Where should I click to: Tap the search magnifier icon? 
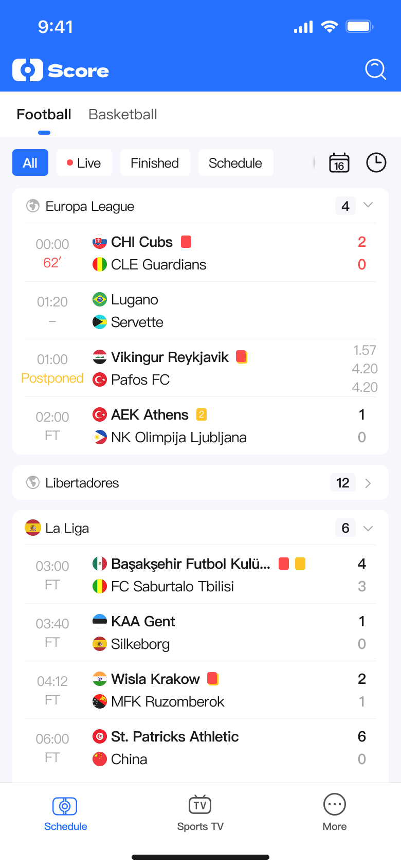[375, 69]
